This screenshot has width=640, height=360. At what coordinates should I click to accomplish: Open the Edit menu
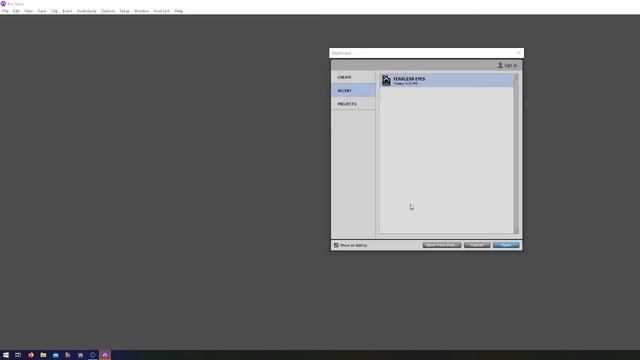coord(16,11)
